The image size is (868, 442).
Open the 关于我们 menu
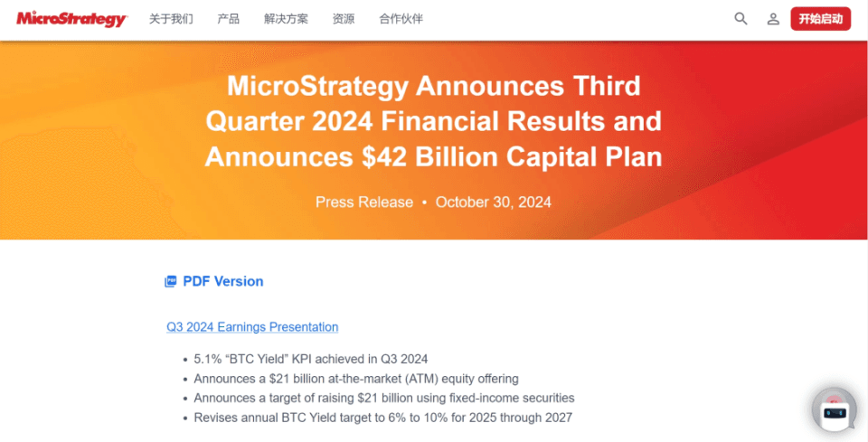pos(171,19)
